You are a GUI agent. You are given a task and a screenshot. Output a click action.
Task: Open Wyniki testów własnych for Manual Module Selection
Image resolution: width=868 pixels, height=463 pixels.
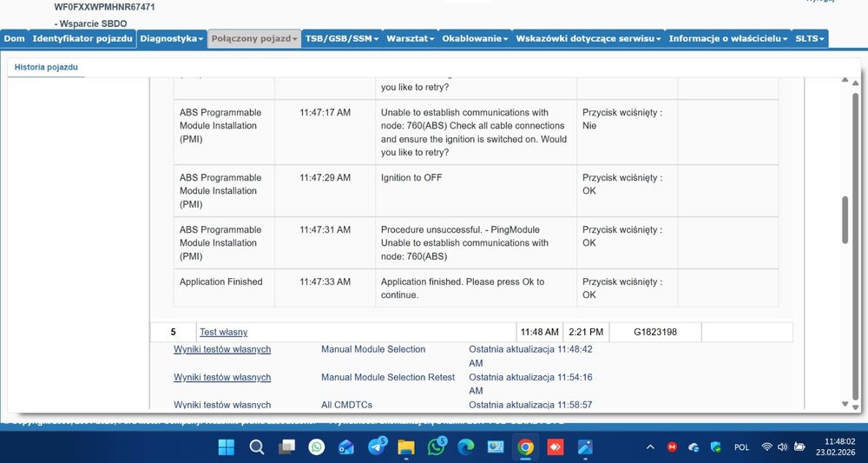(222, 349)
